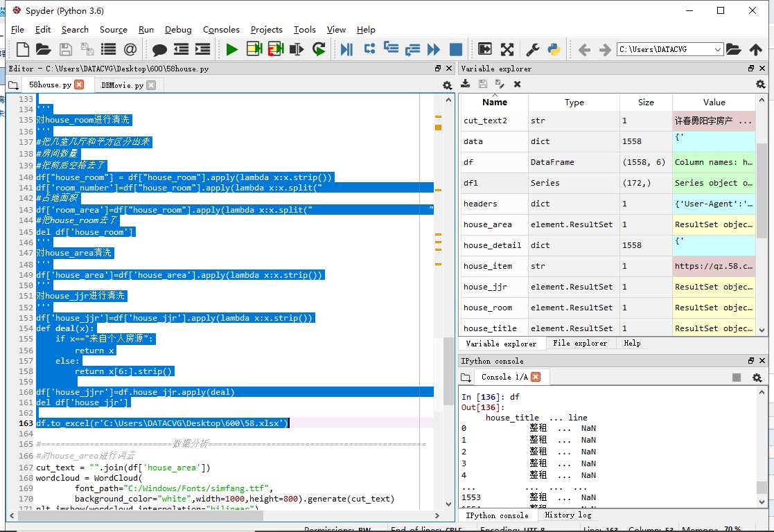This screenshot has width=774, height=532.
Task: Switch to the DBMovie.py editor tab
Action: click(x=122, y=85)
